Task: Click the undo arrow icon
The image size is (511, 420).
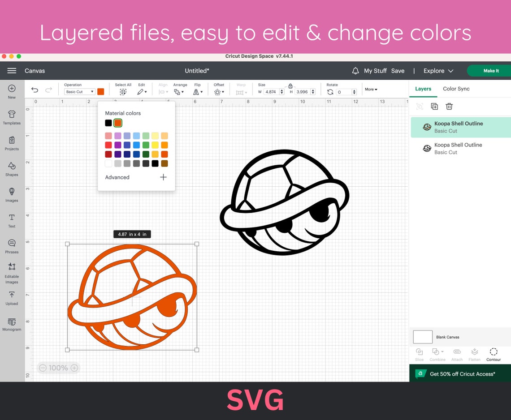Action: [35, 90]
